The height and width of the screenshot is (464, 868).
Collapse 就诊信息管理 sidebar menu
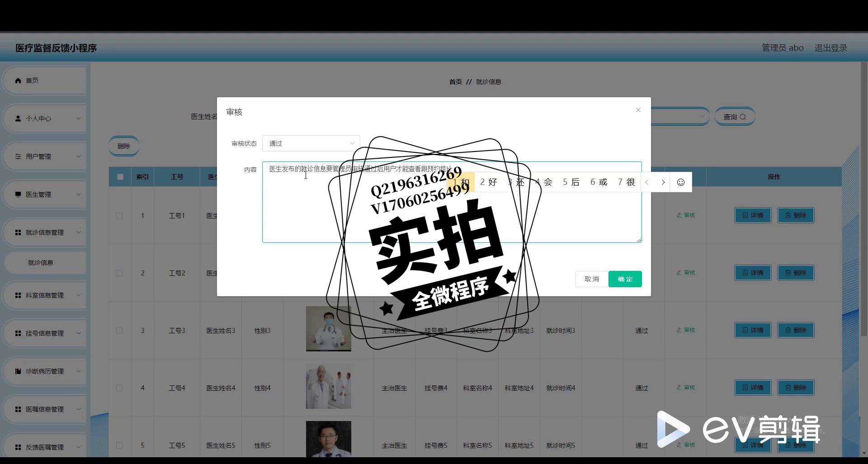44,232
